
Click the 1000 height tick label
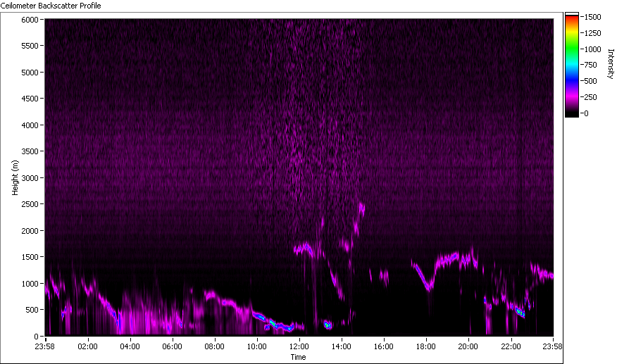click(30, 283)
